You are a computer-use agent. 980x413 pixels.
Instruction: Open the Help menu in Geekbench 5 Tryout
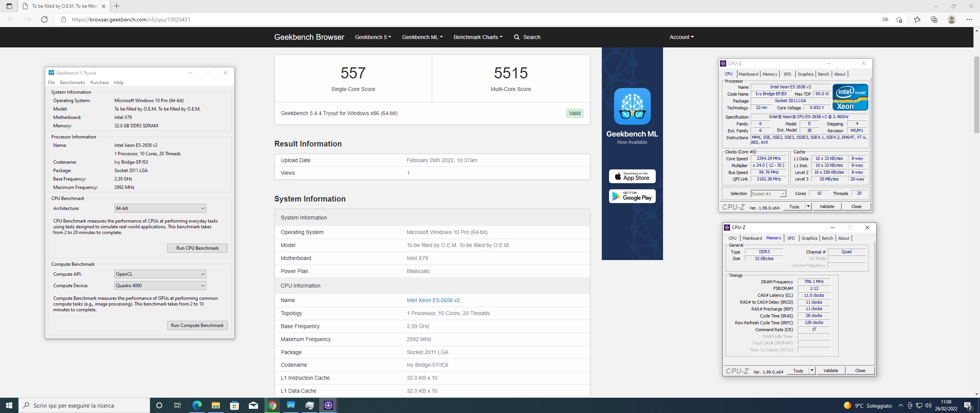click(119, 83)
